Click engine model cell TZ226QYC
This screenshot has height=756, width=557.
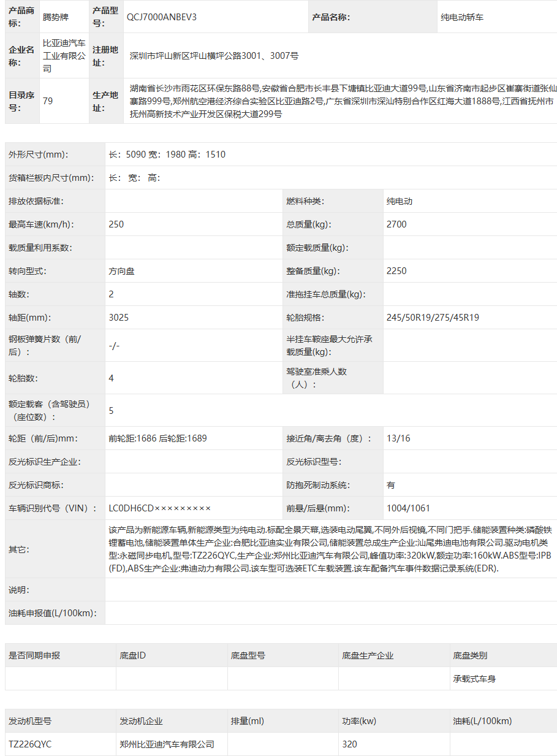[x=30, y=744]
